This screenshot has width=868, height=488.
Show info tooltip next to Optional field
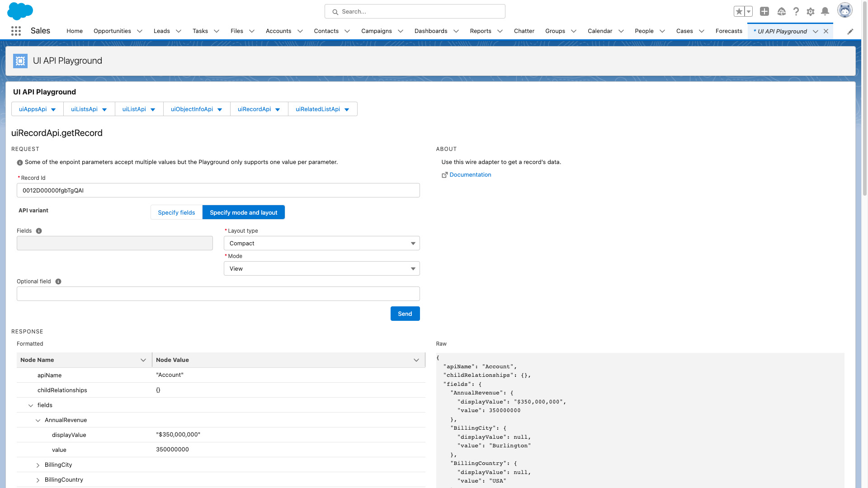58,282
